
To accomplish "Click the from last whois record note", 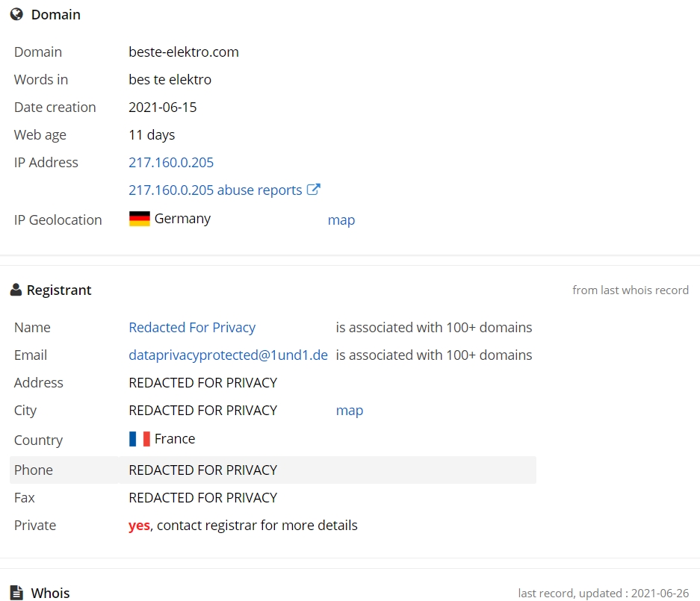I will point(631,290).
